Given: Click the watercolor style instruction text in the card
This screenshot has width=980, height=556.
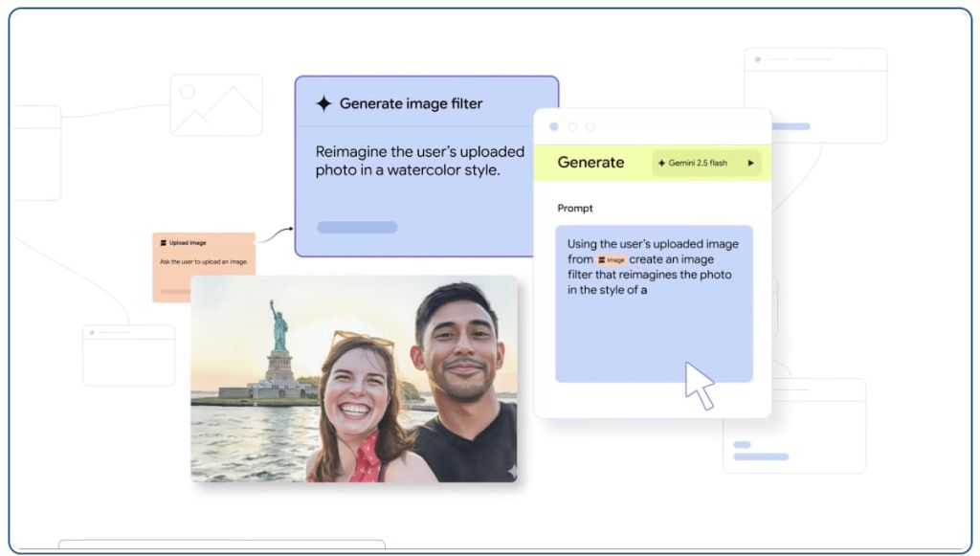Looking at the screenshot, I should coord(420,161).
